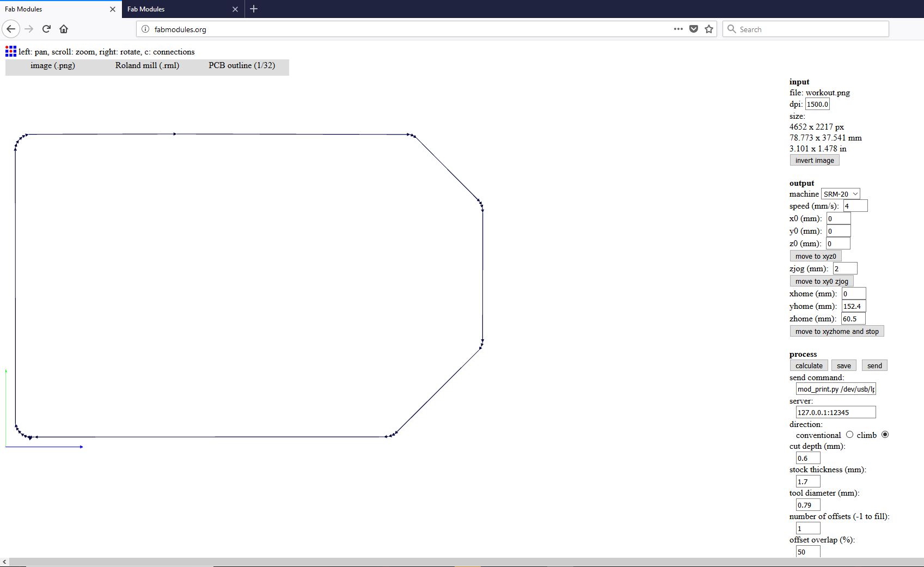The width and height of the screenshot is (924, 567).
Task: Bookmark this page with the star icon
Action: (709, 29)
